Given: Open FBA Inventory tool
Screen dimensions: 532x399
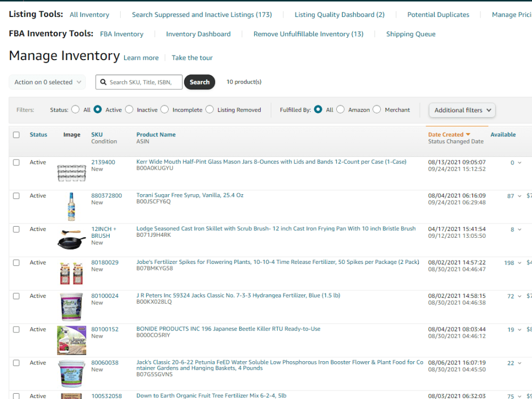Looking at the screenshot, I should (122, 34).
